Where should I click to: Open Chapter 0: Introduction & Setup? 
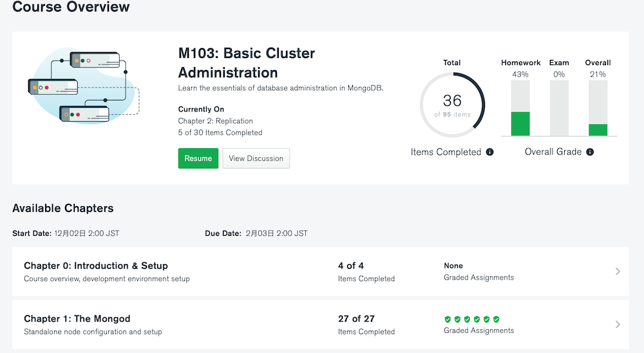tap(96, 266)
